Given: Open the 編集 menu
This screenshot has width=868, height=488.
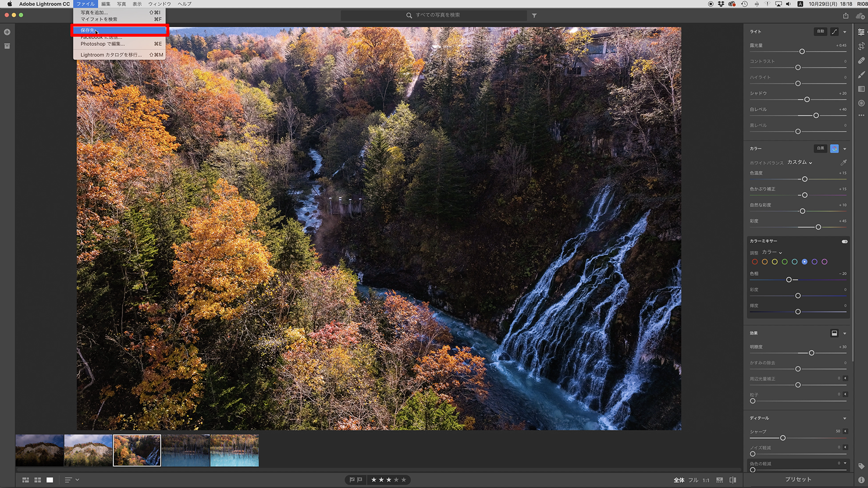Looking at the screenshot, I should tap(106, 4).
